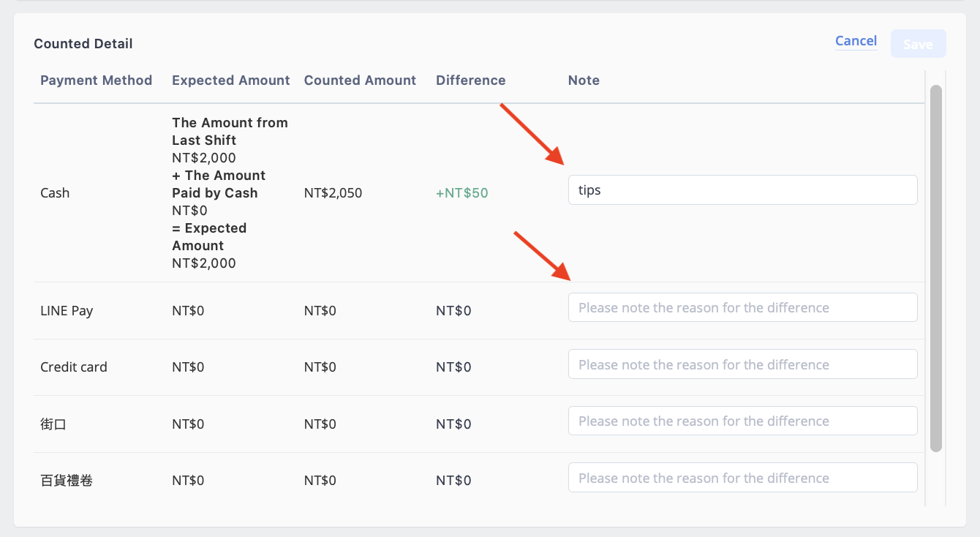Click the 百貨禮卷 row label
This screenshot has height=537, width=980.
click(x=67, y=481)
